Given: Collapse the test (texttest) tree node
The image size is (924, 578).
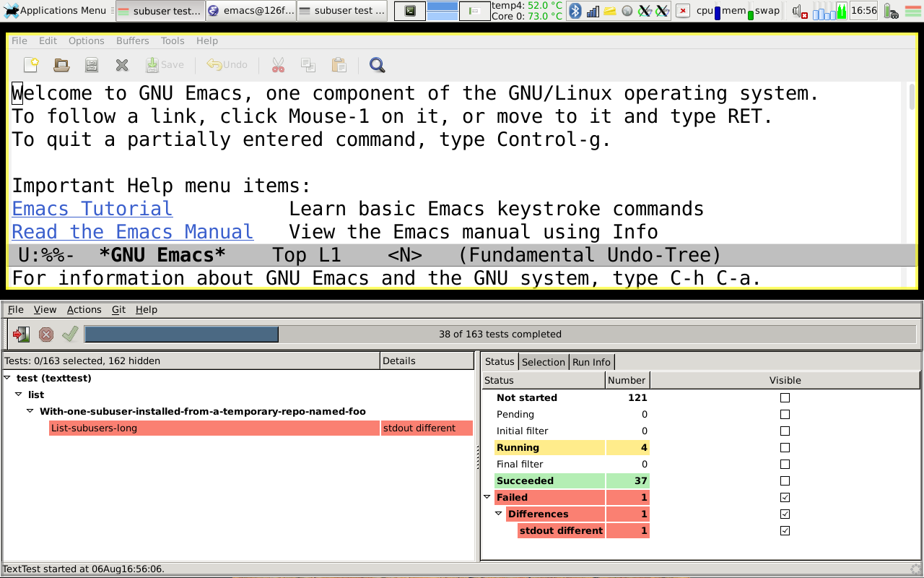Looking at the screenshot, I should coord(7,378).
